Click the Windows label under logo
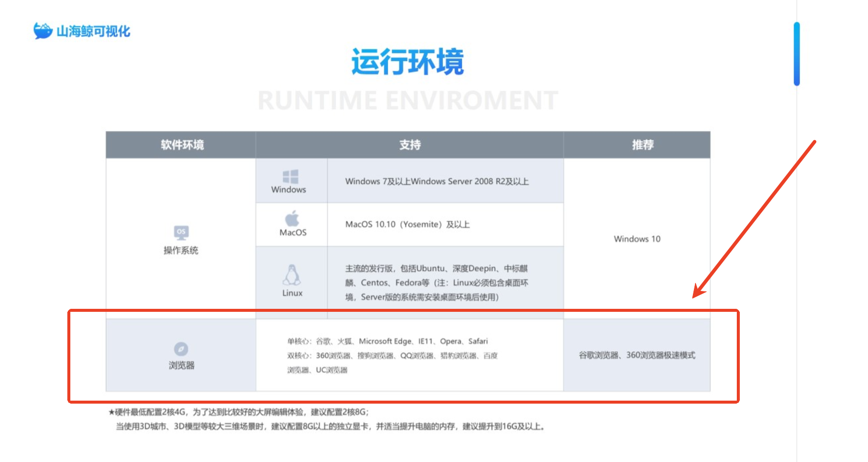The height and width of the screenshot is (462, 868). point(289,190)
